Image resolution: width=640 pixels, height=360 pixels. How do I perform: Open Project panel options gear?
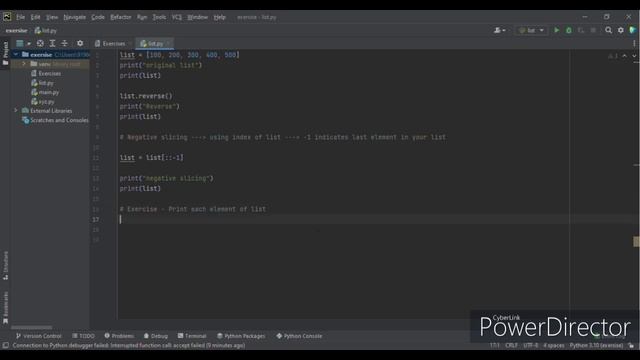point(80,43)
